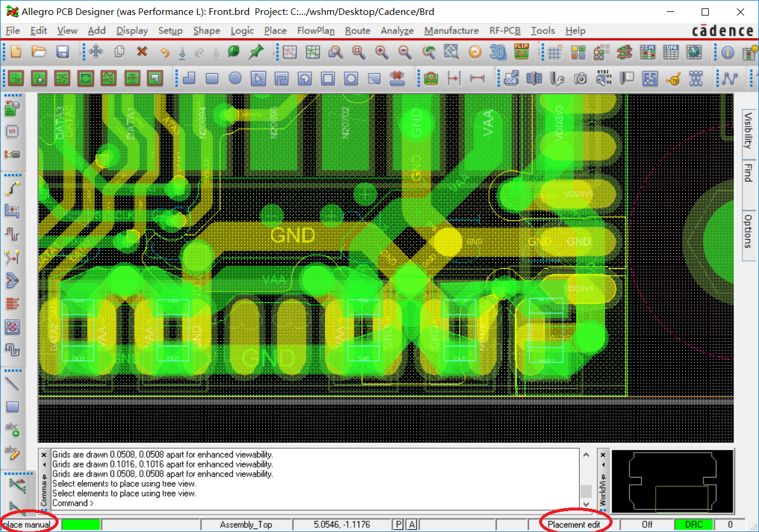The image size is (759, 532).
Task: Click the command window vertical scrollbar
Action: (x=586, y=481)
